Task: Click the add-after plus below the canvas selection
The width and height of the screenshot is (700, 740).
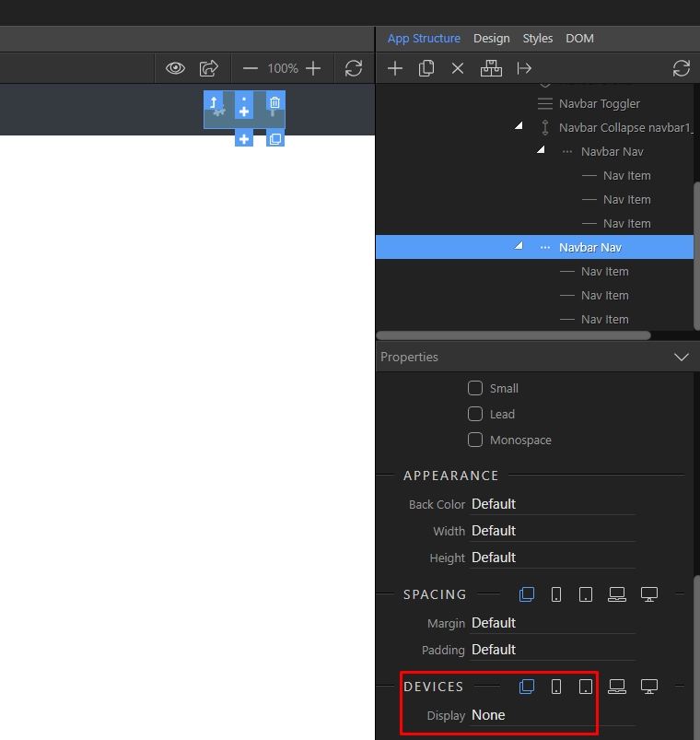Action: (244, 139)
